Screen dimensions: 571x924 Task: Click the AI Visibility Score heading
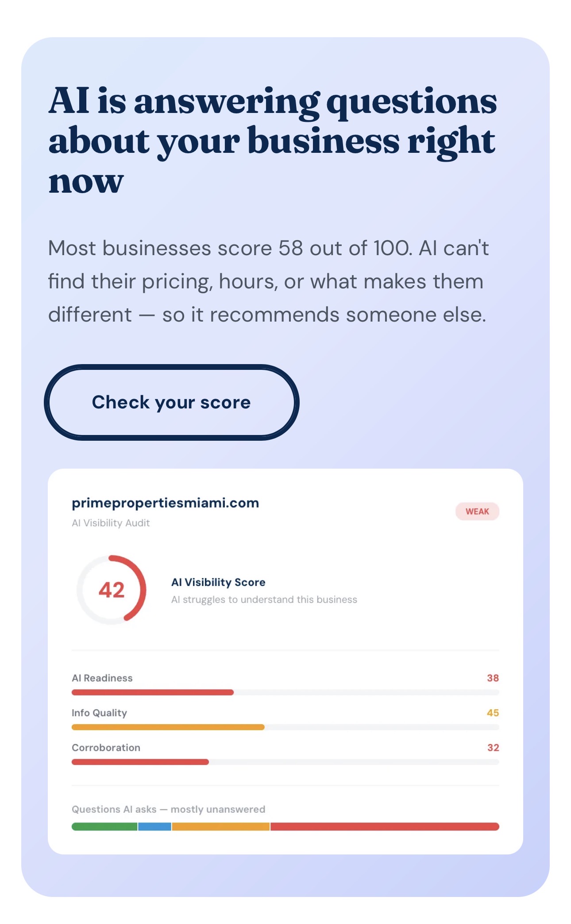point(218,582)
